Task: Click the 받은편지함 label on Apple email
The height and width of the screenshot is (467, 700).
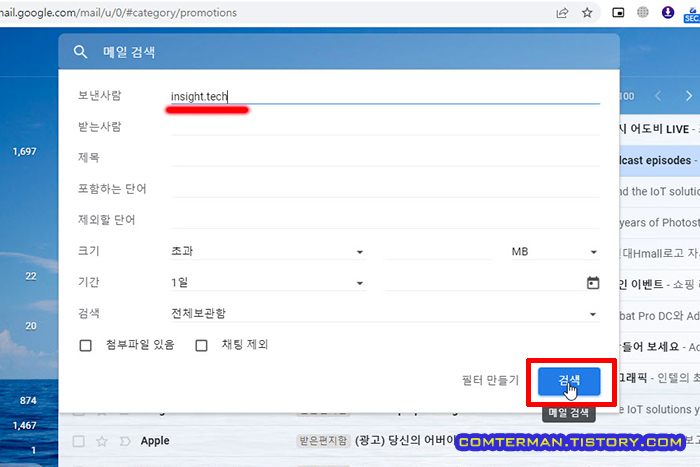Action: coord(323,441)
